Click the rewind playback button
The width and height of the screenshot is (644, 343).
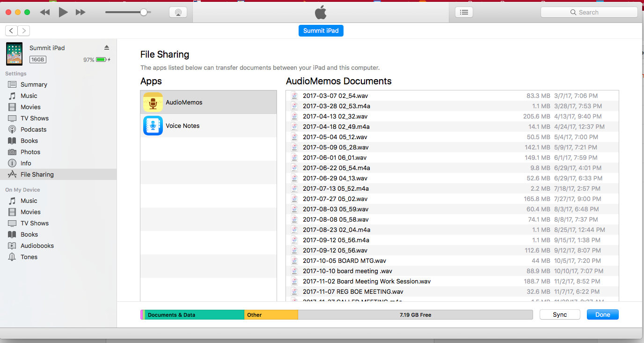(45, 13)
